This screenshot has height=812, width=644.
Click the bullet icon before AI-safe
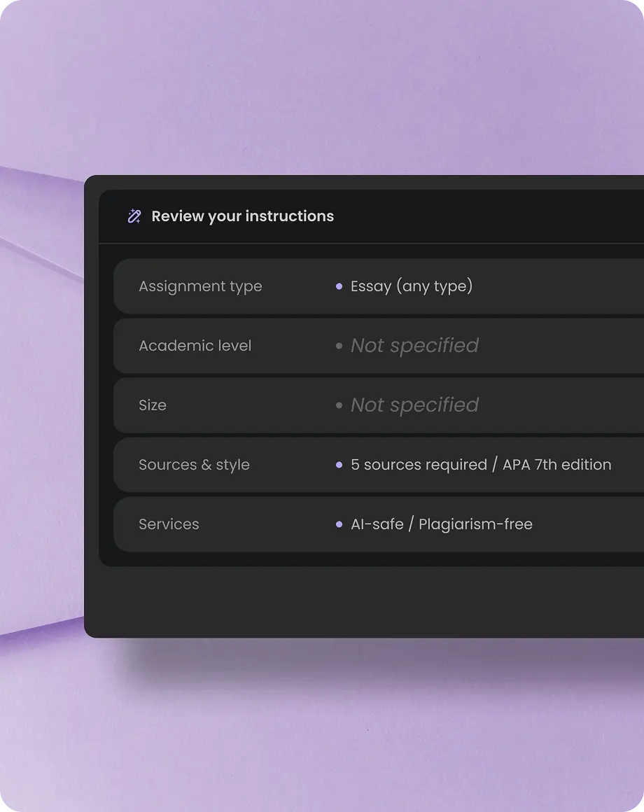pos(339,524)
